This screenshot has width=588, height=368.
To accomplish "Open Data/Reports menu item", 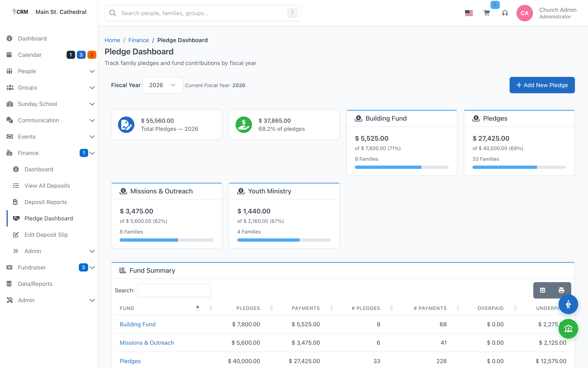I will point(49,284).
